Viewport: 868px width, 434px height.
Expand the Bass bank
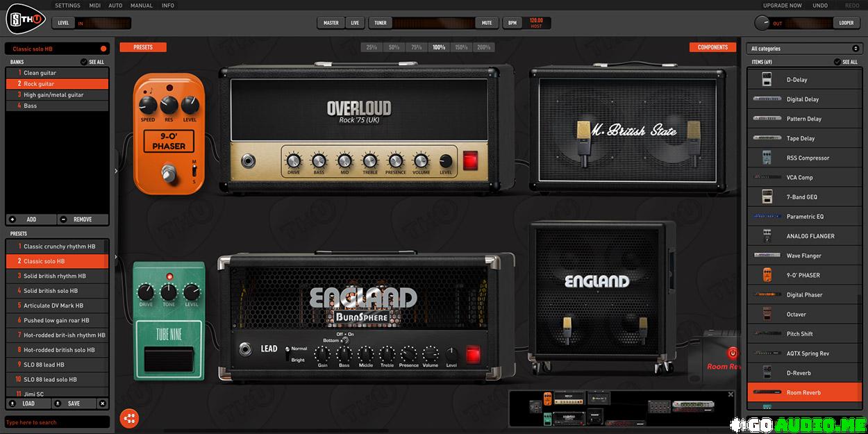pyautogui.click(x=57, y=106)
